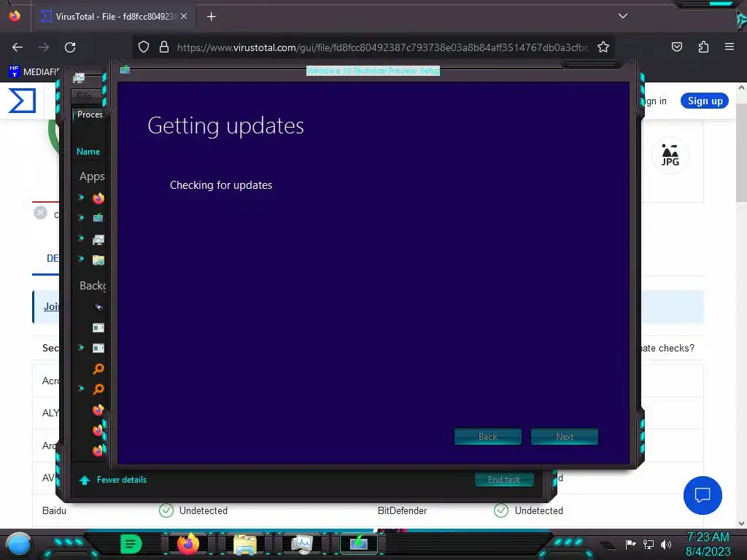Select the Background processes group heading
The image size is (747, 560).
93,286
